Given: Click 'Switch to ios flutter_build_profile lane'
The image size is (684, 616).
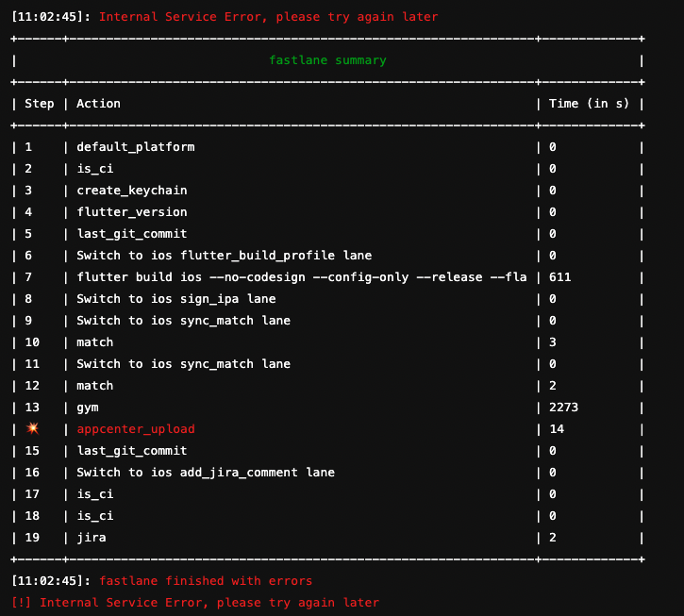Looking at the screenshot, I should tap(225, 256).
